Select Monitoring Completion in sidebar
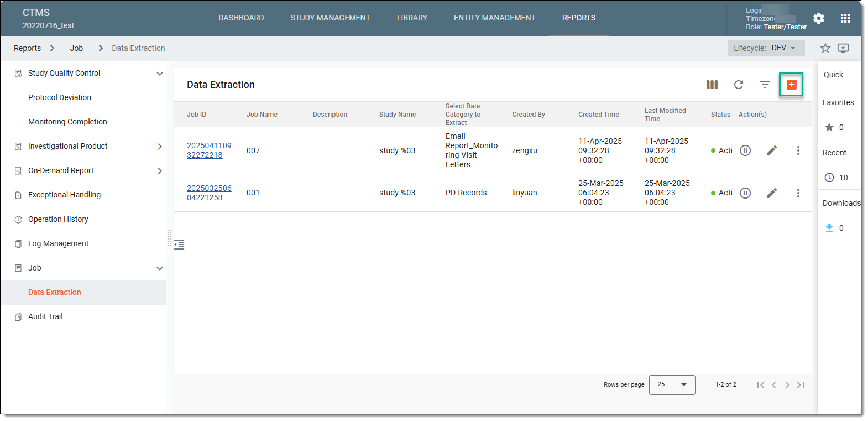 67,122
